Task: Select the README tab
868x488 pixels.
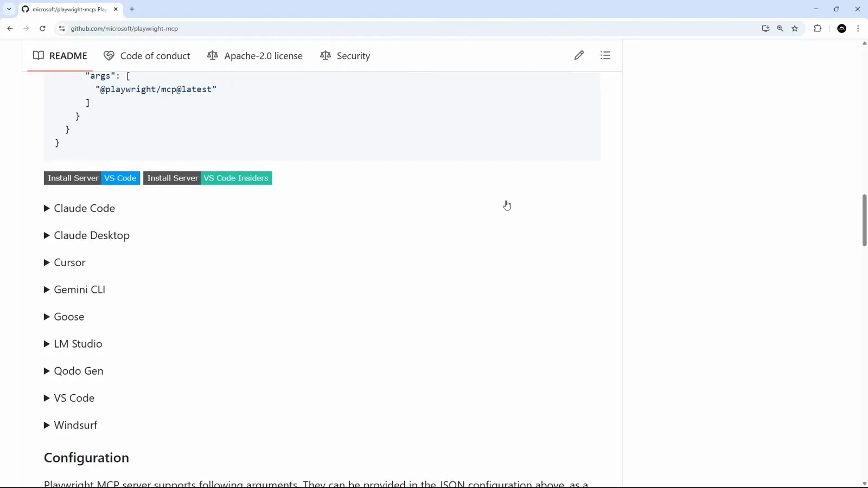Action: click(60, 56)
